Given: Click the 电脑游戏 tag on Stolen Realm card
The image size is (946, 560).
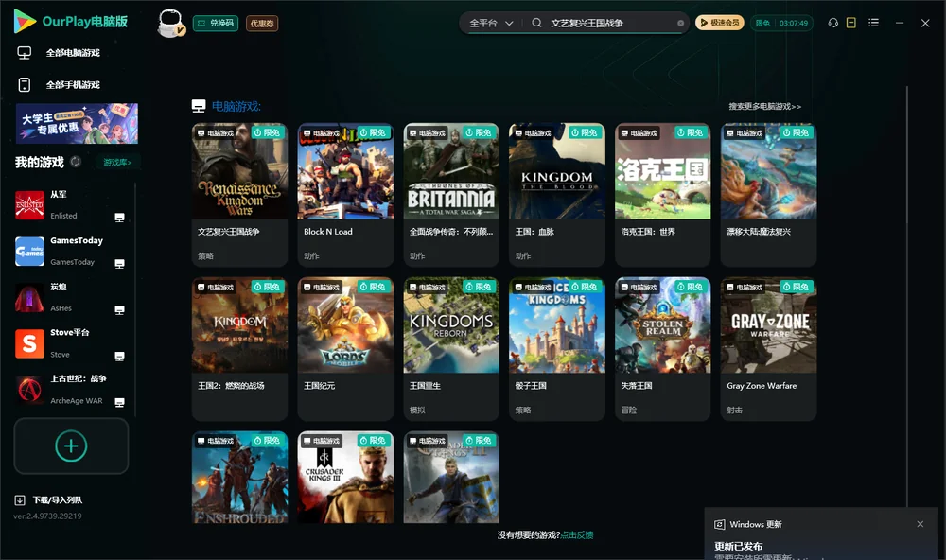Looking at the screenshot, I should [x=638, y=287].
